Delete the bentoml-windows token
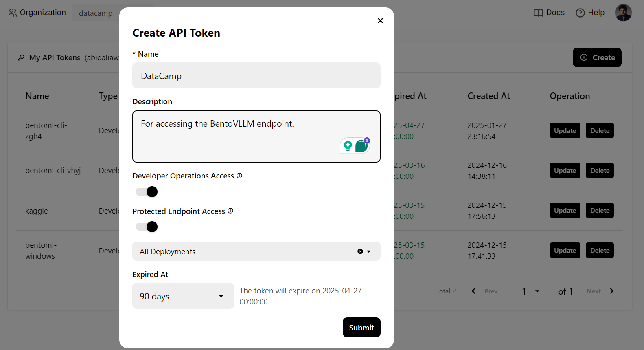This screenshot has width=644, height=350. coord(600,250)
